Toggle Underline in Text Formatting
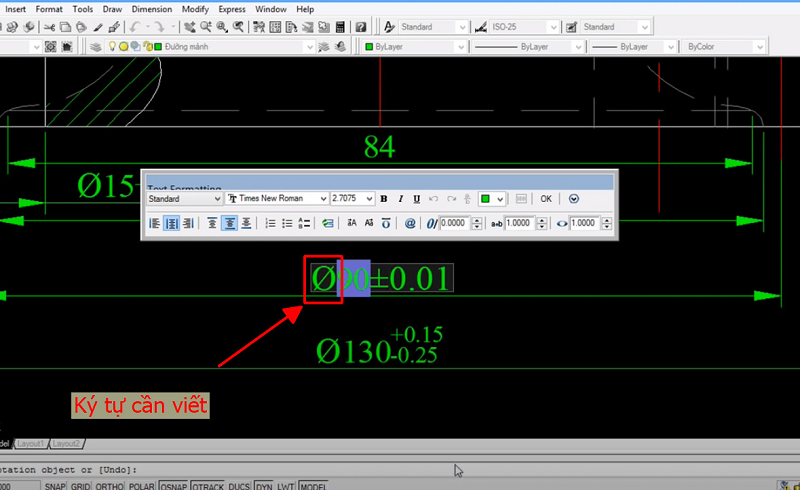Screen dimensions: 800x490 (x=417, y=199)
